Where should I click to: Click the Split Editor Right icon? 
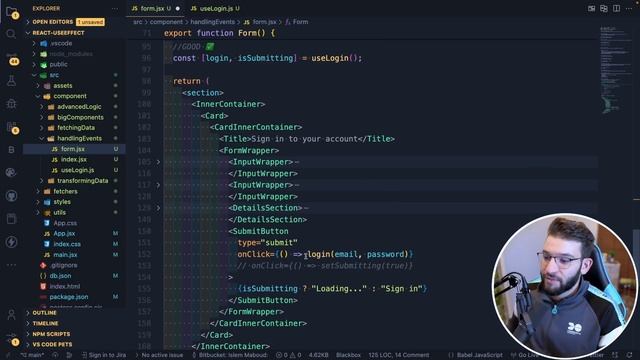tap(616, 8)
